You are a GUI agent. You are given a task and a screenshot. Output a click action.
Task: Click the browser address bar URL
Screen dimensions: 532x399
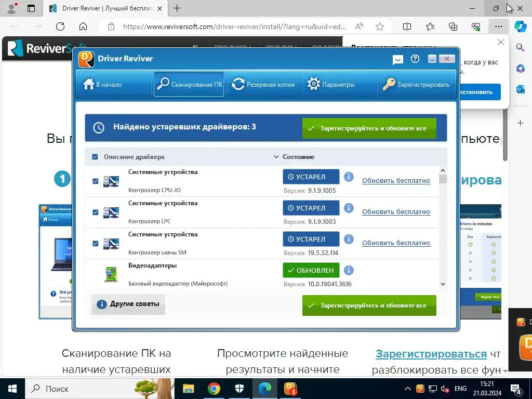click(x=234, y=26)
